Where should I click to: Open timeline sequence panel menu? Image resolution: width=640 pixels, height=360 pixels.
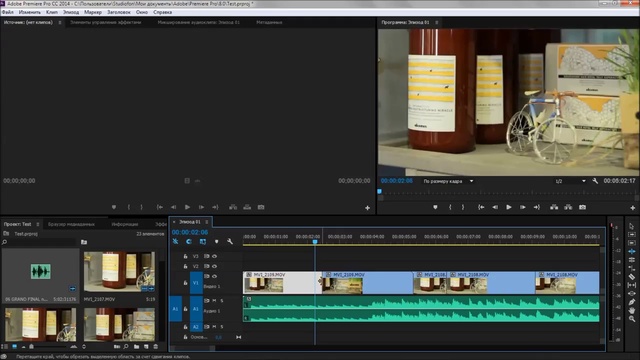pyautogui.click(x=207, y=222)
